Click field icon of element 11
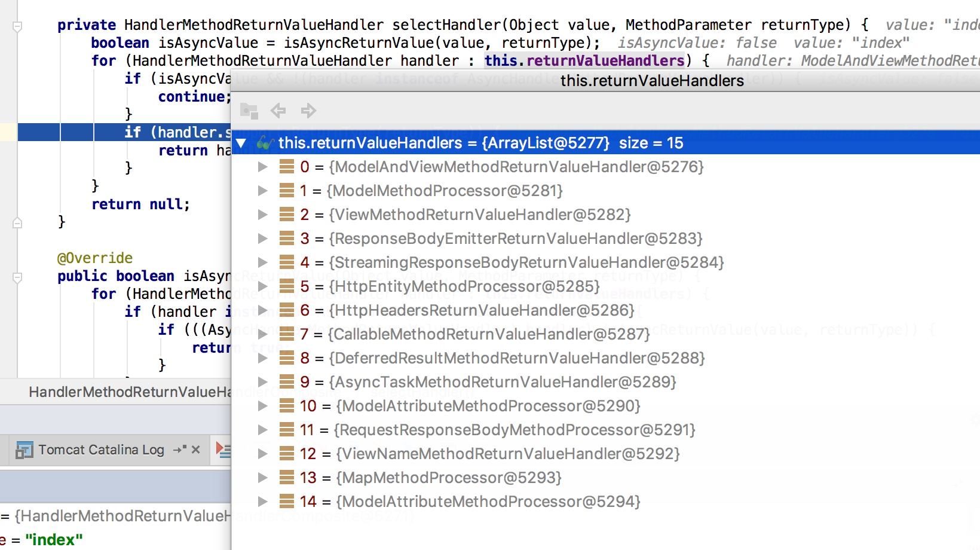This screenshot has width=980, height=550. (x=287, y=430)
